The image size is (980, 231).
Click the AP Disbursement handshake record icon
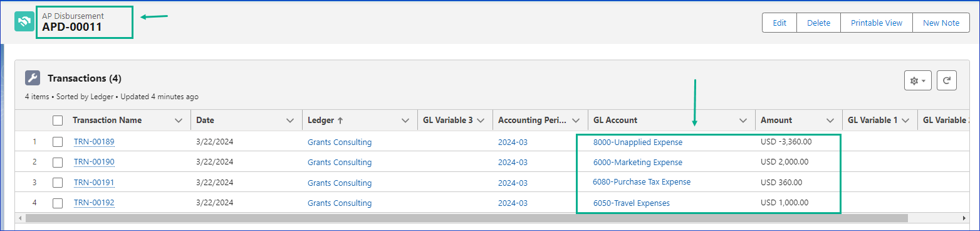tap(24, 21)
